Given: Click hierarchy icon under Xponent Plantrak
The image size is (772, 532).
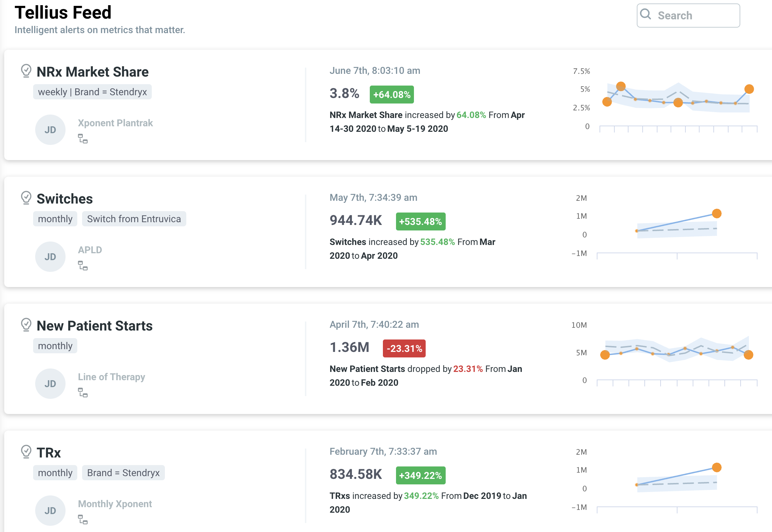Looking at the screenshot, I should pos(83,139).
